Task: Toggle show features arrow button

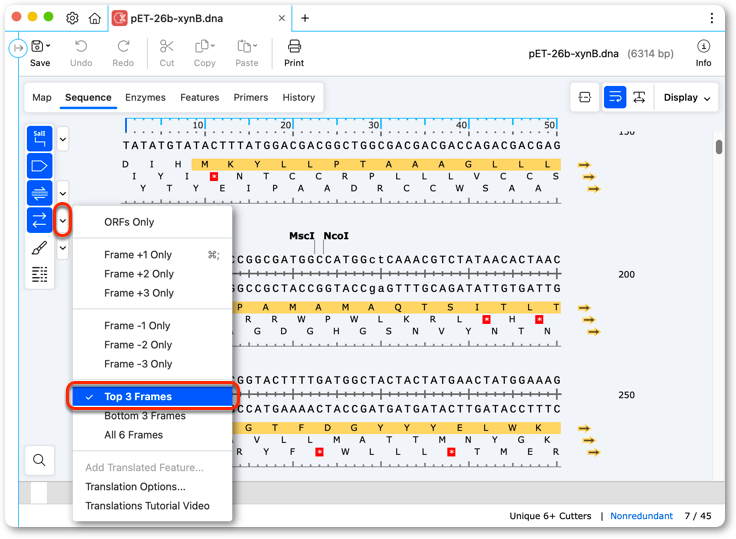Action: [x=39, y=166]
